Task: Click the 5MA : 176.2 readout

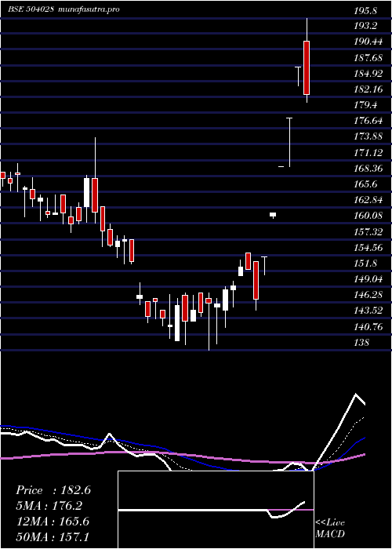Action: pyautogui.click(x=49, y=506)
